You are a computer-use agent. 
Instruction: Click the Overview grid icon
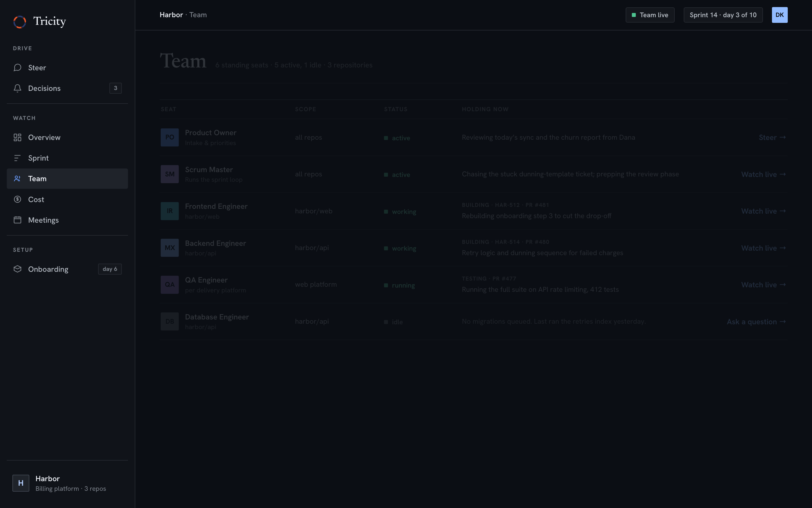17,137
